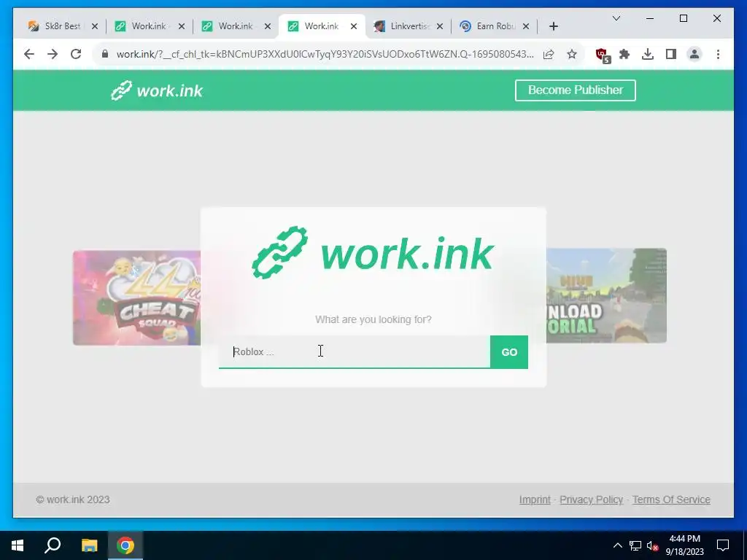
Task: Open the Privacy Policy link
Action: pos(591,499)
